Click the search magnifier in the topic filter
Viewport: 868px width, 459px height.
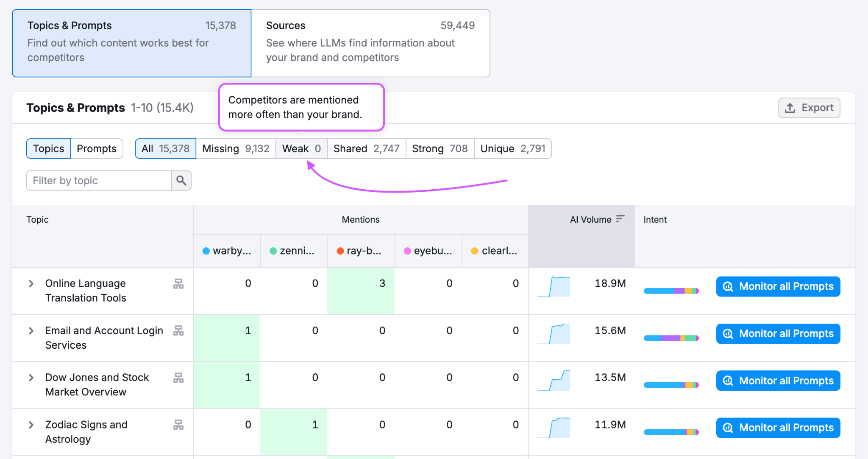click(181, 180)
